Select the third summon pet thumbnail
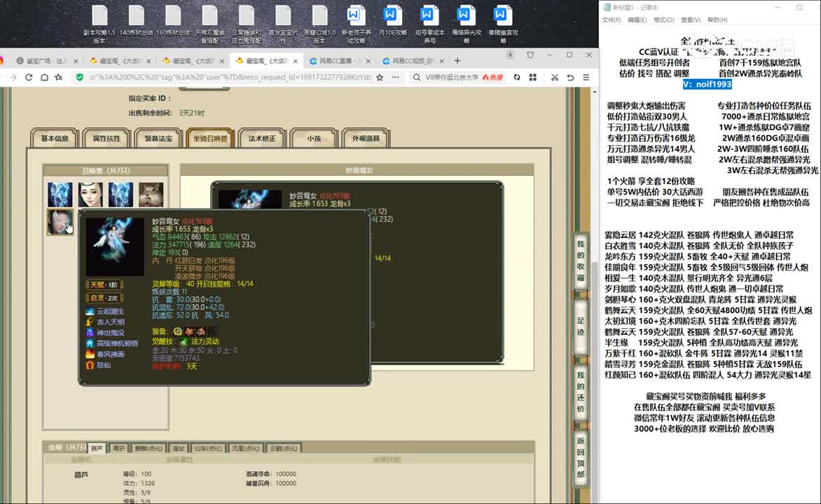The height and width of the screenshot is (504, 821). 120,194
